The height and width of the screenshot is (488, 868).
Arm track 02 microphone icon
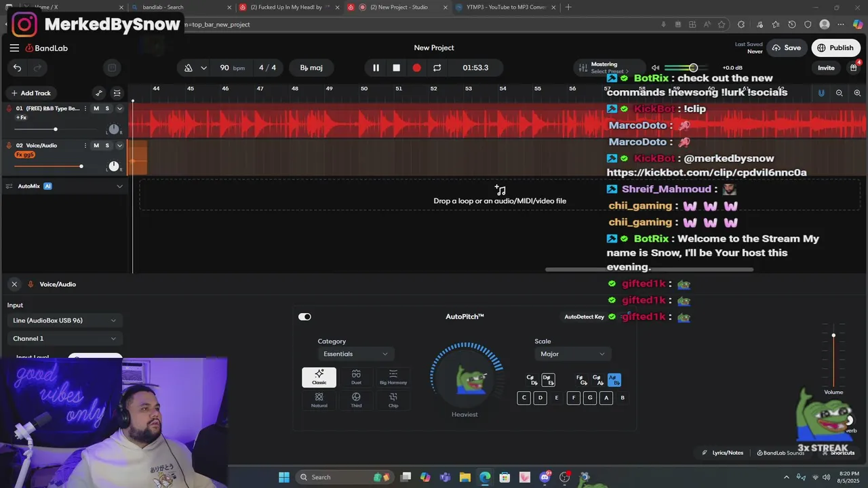pyautogui.click(x=9, y=146)
